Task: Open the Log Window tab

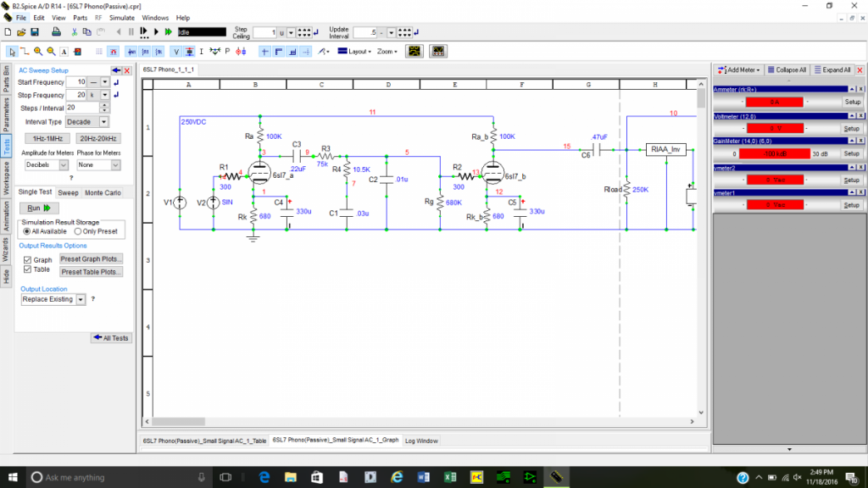Action: [x=421, y=441]
